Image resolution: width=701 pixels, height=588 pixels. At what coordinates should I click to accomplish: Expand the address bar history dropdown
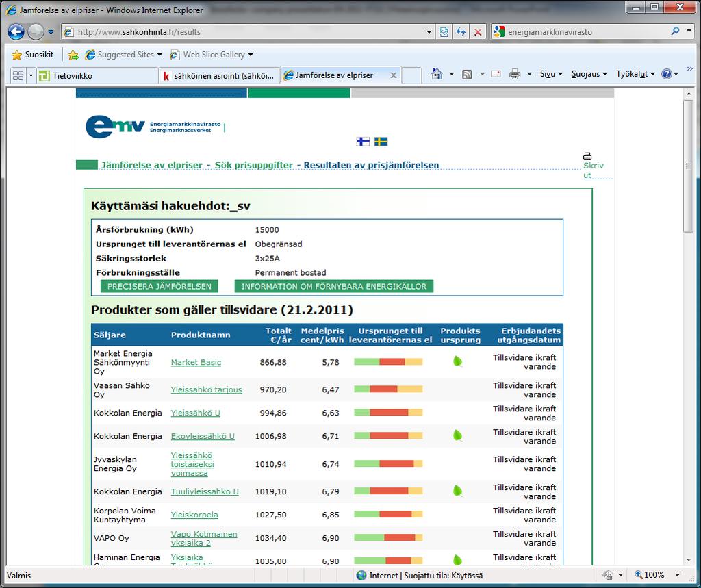pyautogui.click(x=429, y=31)
